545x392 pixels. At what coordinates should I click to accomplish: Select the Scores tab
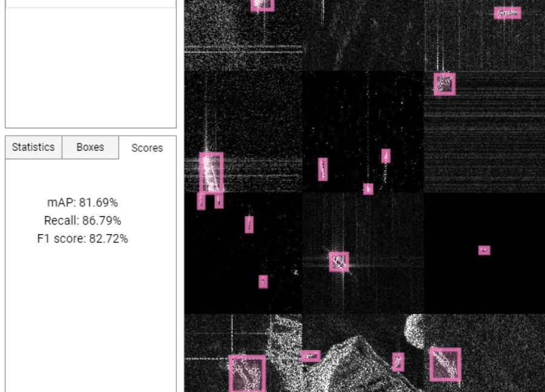[147, 148]
